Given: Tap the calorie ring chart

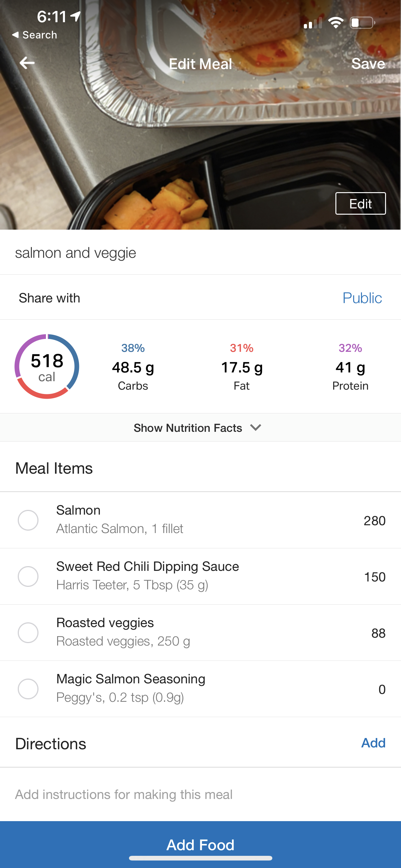Looking at the screenshot, I should [x=47, y=366].
